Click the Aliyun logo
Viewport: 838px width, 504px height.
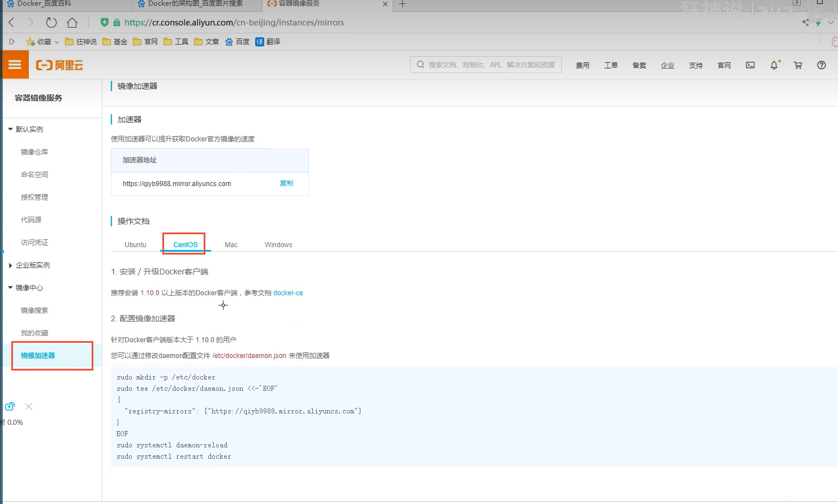60,65
